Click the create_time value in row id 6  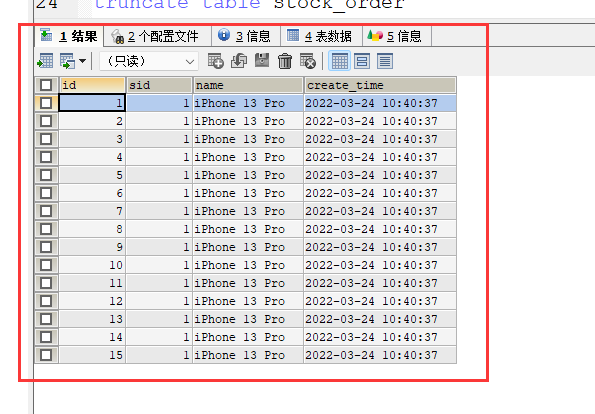(x=371, y=193)
